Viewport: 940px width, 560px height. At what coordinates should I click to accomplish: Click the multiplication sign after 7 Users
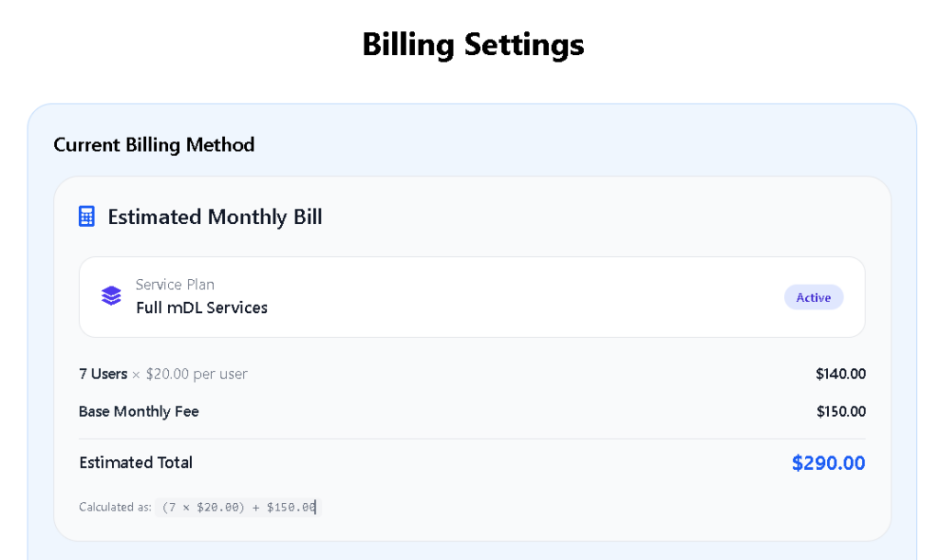click(136, 375)
